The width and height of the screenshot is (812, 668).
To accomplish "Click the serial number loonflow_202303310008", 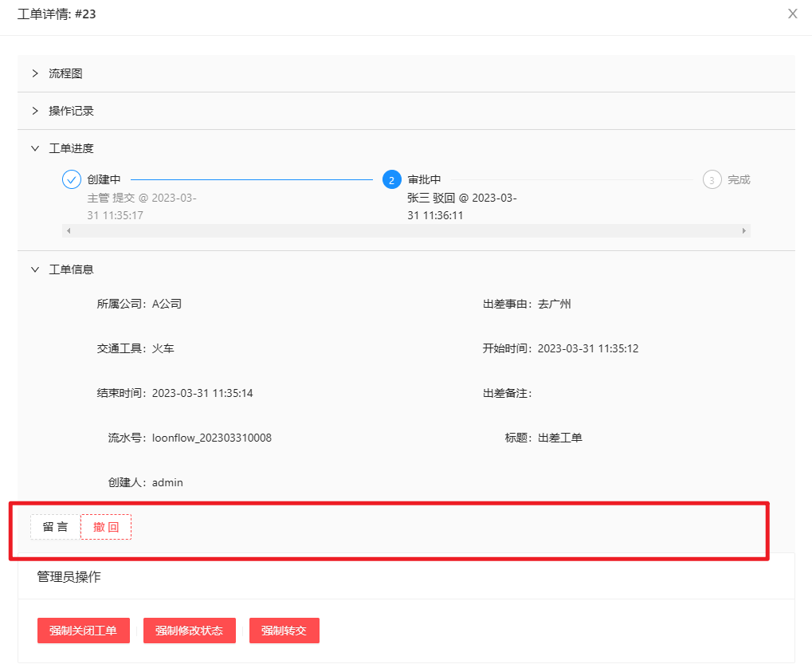I will (x=212, y=438).
